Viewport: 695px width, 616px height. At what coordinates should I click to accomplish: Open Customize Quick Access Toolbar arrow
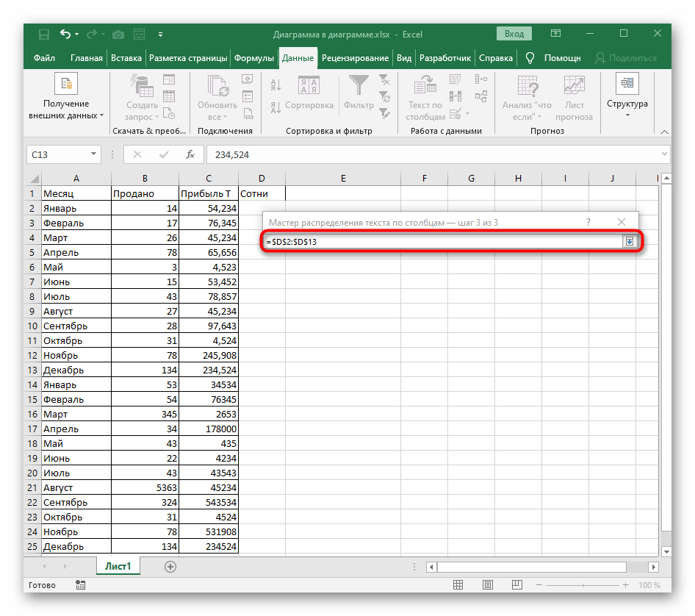tap(160, 34)
